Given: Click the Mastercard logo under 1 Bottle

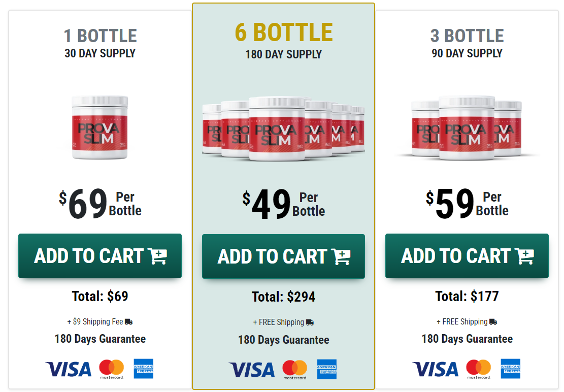Looking at the screenshot, I should point(111,369).
